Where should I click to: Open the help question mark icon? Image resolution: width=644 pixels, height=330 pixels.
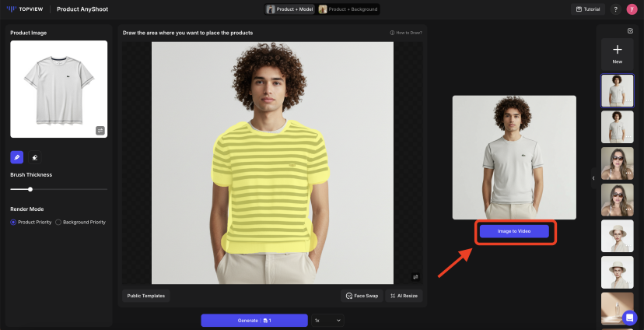tap(615, 9)
